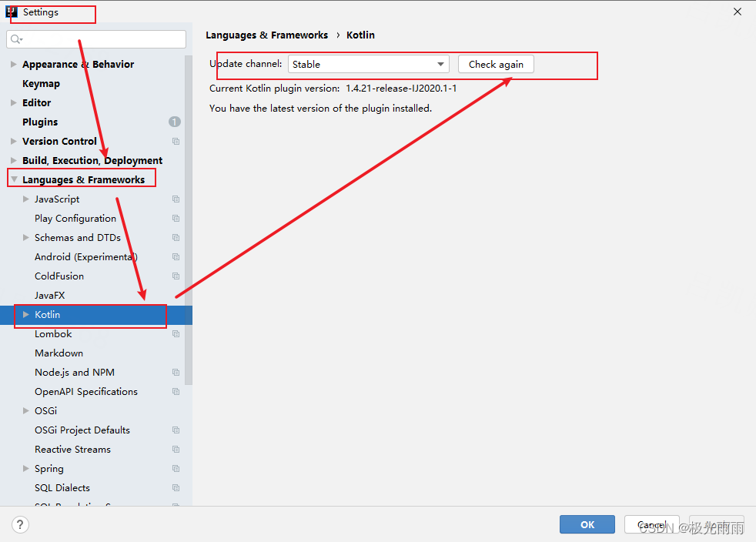Click Languages & Frameworks in the breadcrumb

pyautogui.click(x=266, y=35)
